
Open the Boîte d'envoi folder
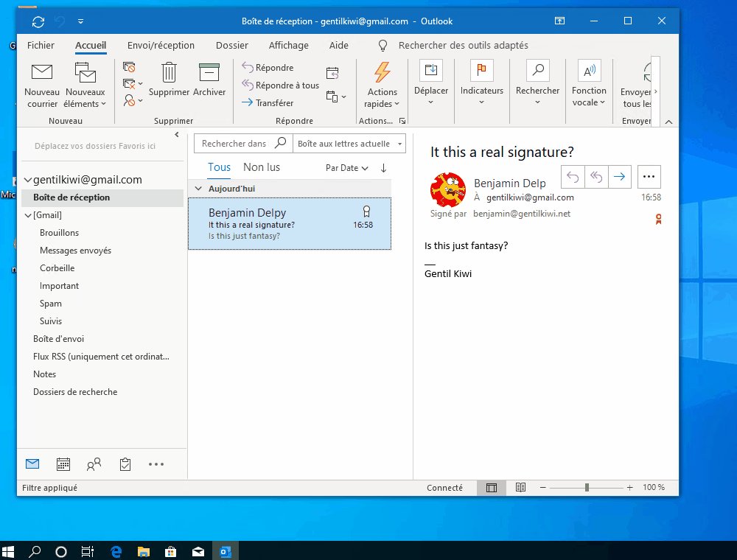point(58,339)
